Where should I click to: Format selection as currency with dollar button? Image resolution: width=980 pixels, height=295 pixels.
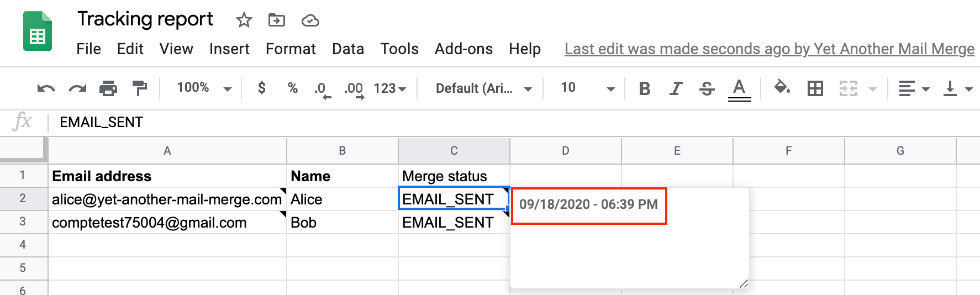[262, 88]
